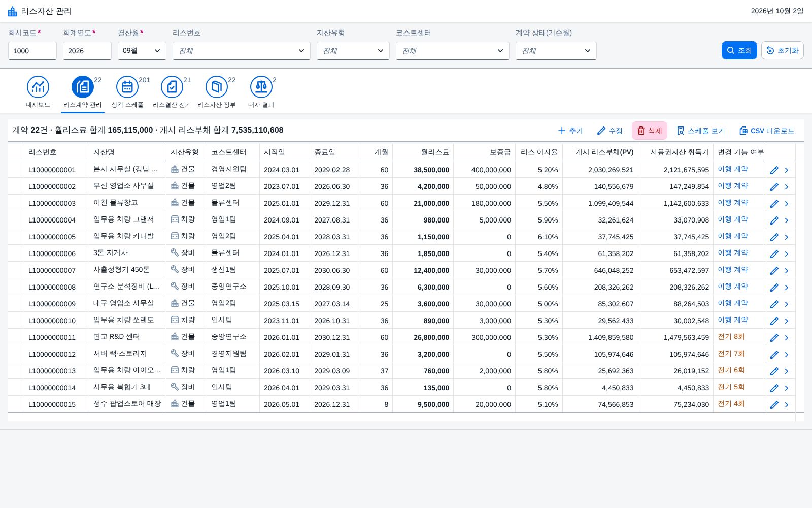Screen dimensions: 812x508
Task: Click the 삭제 delete button
Action: [x=650, y=131]
